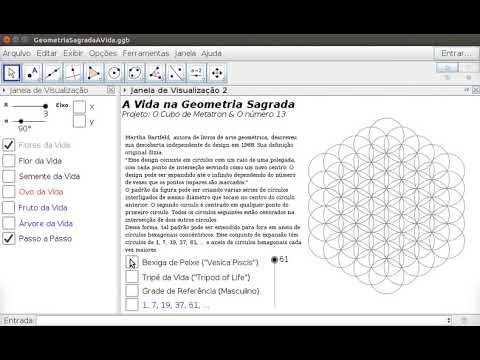480x360 pixels.
Task: Enable the Ovo da Vida checkbox
Action: (x=9, y=192)
